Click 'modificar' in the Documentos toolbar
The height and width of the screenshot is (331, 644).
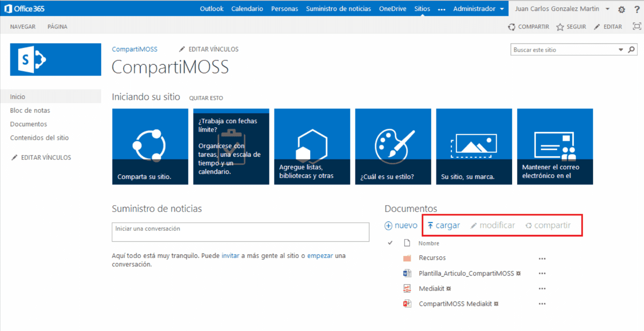pyautogui.click(x=492, y=225)
